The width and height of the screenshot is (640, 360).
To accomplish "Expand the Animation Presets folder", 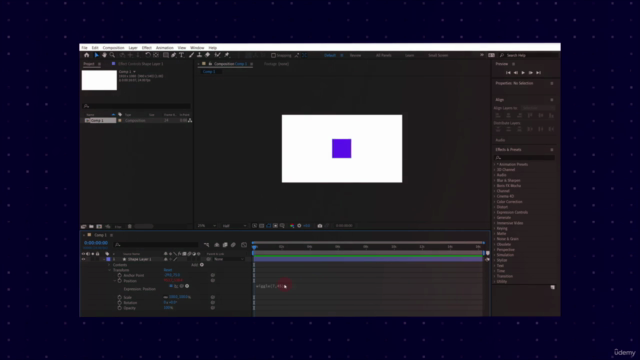I will [495, 164].
